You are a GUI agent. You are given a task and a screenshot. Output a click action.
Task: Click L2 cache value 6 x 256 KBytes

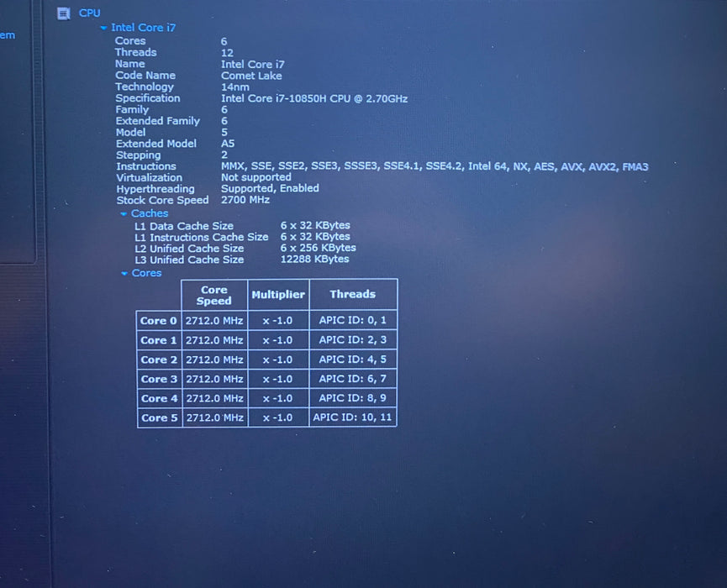tap(318, 248)
